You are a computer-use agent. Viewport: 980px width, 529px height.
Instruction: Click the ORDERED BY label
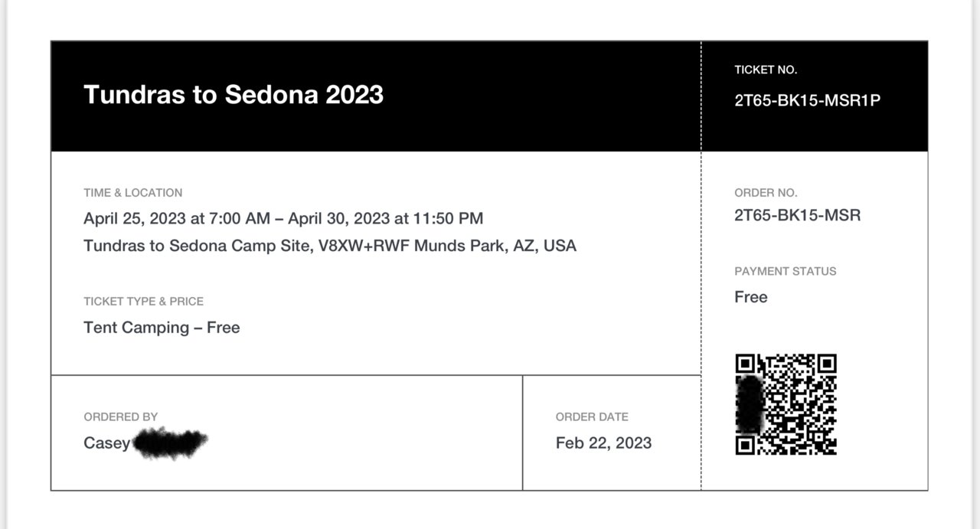(x=121, y=417)
